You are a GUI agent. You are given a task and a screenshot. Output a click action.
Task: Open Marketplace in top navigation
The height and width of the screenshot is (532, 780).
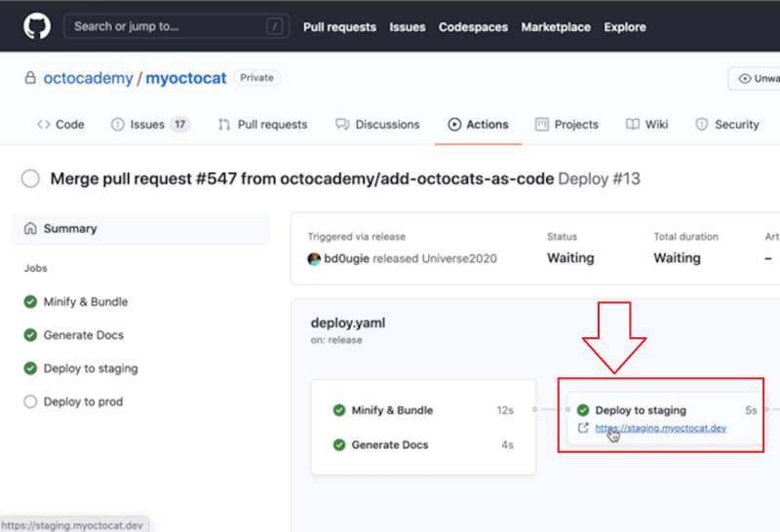tap(556, 27)
